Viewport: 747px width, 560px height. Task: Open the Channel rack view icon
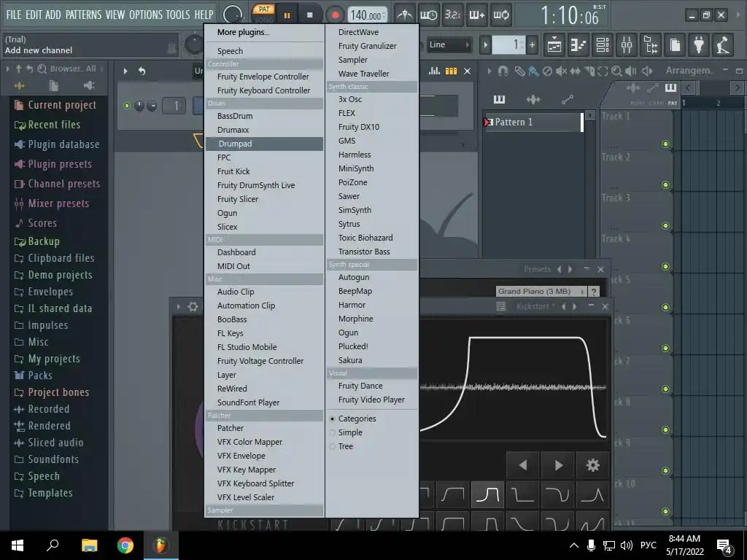(x=603, y=45)
